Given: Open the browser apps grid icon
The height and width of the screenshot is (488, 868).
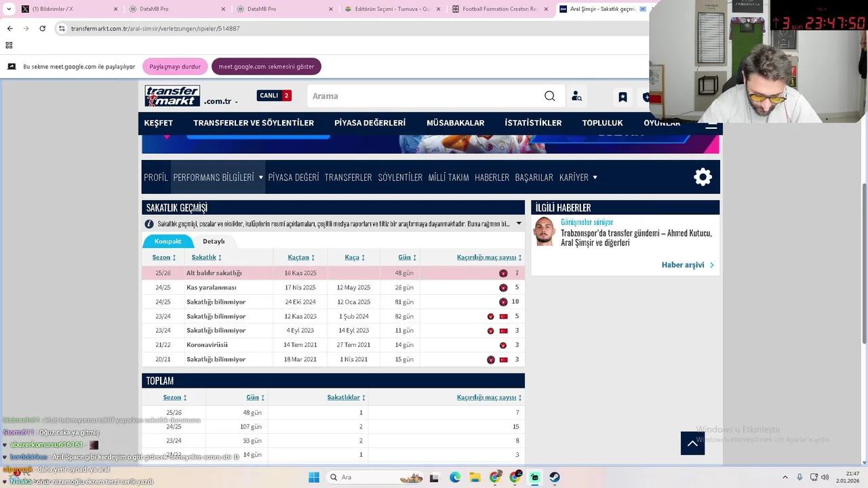Looking at the screenshot, I should [9, 45].
